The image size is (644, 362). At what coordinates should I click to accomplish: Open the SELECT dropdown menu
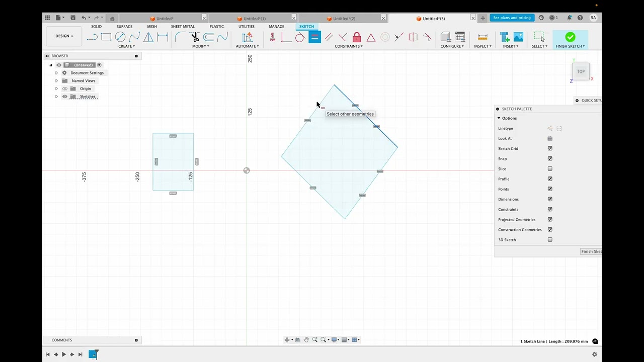[539, 46]
